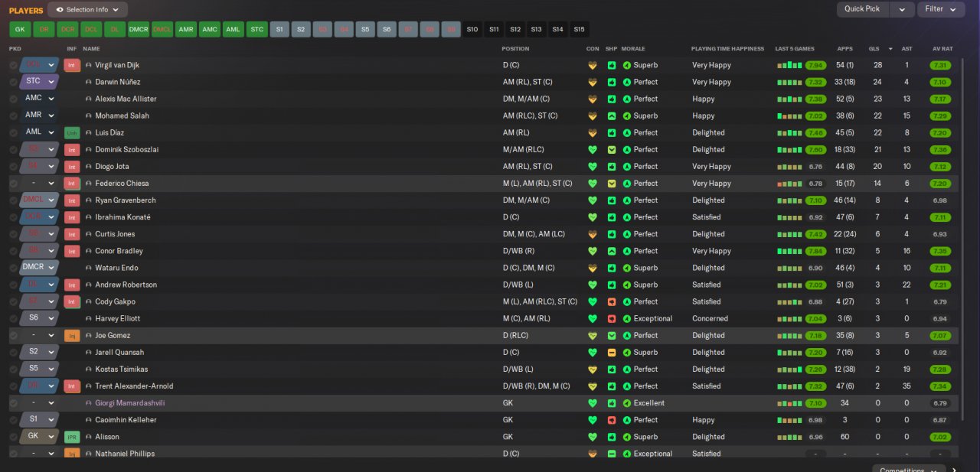Click the Int status icon for Trent Alexander-Arnold
The image size is (980, 472).
point(72,386)
